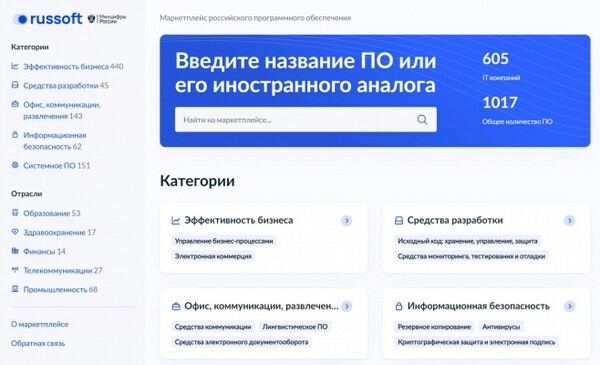The width and height of the screenshot is (600, 365).
Task: Select Средства коммуникации tag
Action: click(213, 327)
